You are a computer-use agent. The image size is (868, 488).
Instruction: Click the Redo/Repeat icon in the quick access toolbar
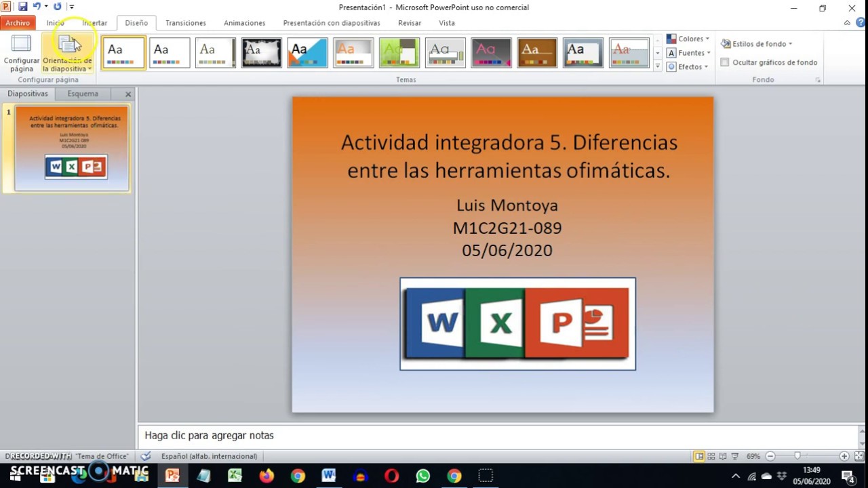click(x=57, y=7)
